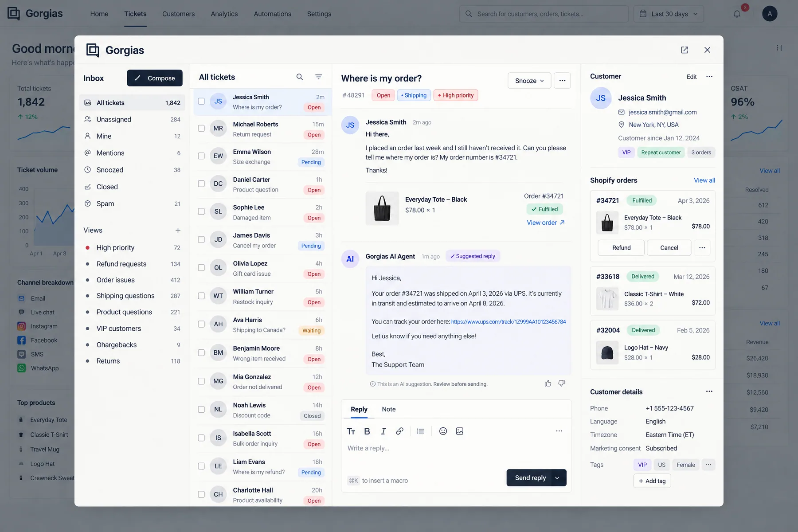Open the View order link
This screenshot has height=532, width=798.
point(546,223)
